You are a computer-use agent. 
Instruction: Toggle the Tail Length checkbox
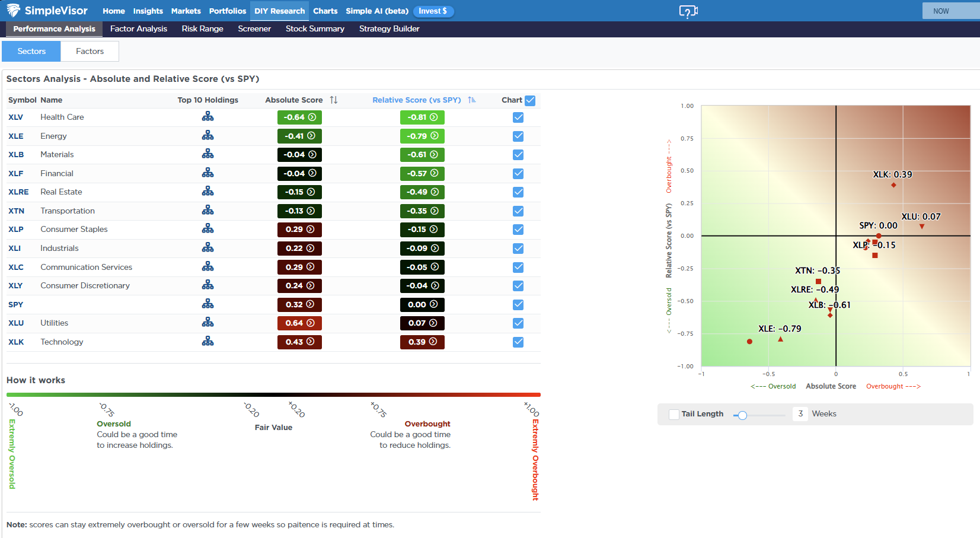[674, 415]
